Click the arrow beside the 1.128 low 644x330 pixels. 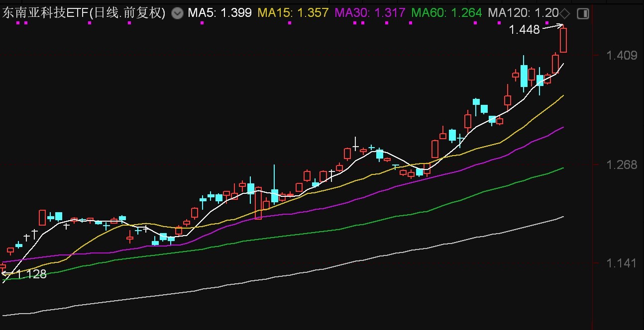tap(7, 273)
